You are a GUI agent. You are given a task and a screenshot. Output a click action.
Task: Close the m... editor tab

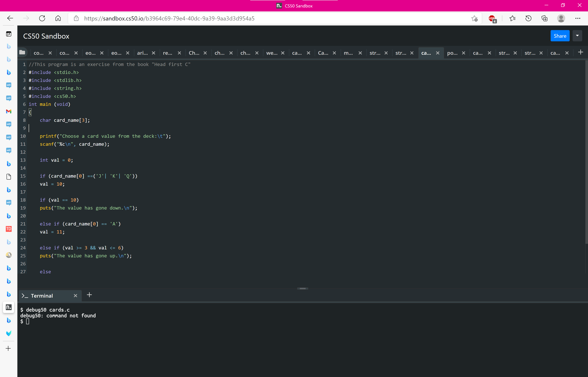360,53
